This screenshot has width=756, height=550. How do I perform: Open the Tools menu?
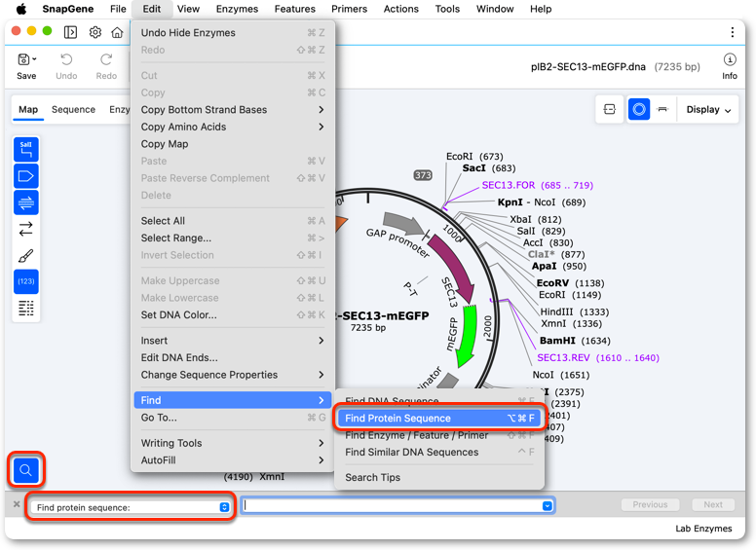click(447, 9)
